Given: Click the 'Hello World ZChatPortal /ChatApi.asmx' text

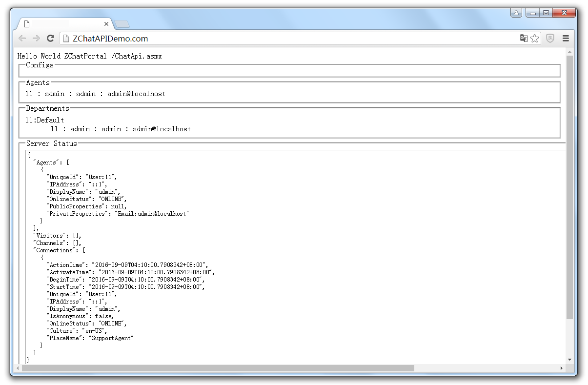Looking at the screenshot, I should [x=90, y=56].
